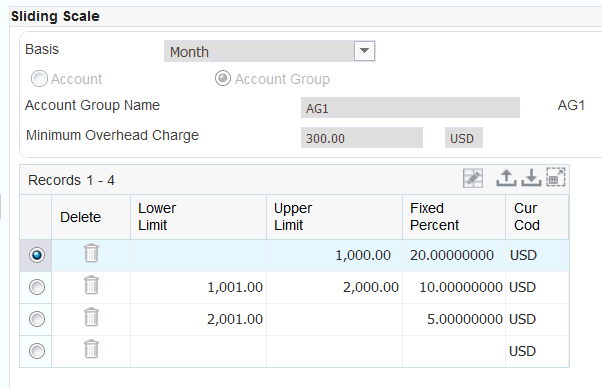Click the empty upper limit cell in 2,001.00 row
Viewport: 602px width, 388px height.
334,319
